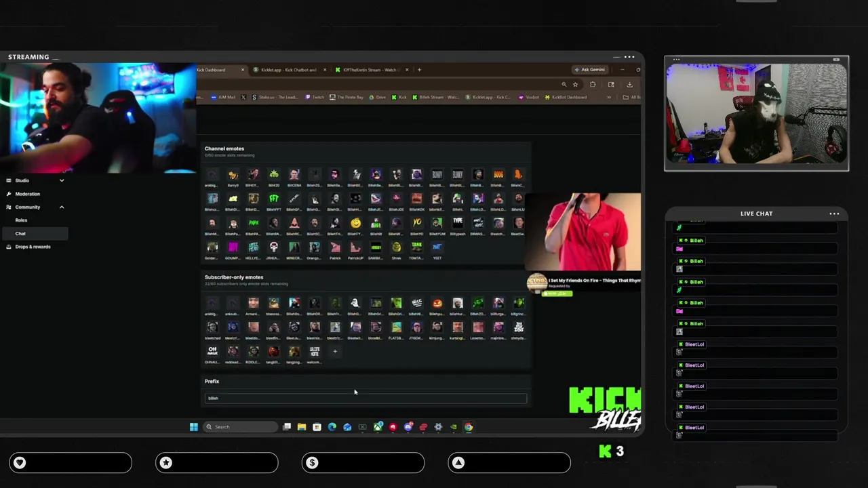Click the taskbar Search box
This screenshot has height=488, width=868.
(241, 427)
